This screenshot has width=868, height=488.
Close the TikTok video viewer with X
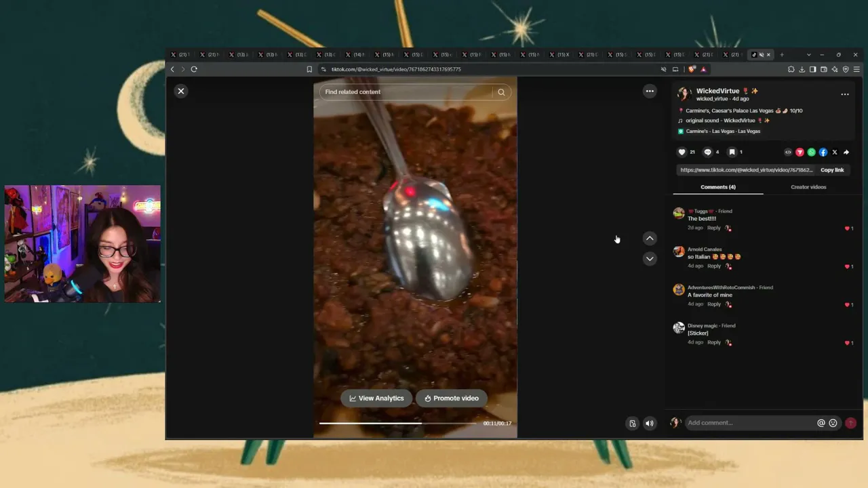(180, 91)
